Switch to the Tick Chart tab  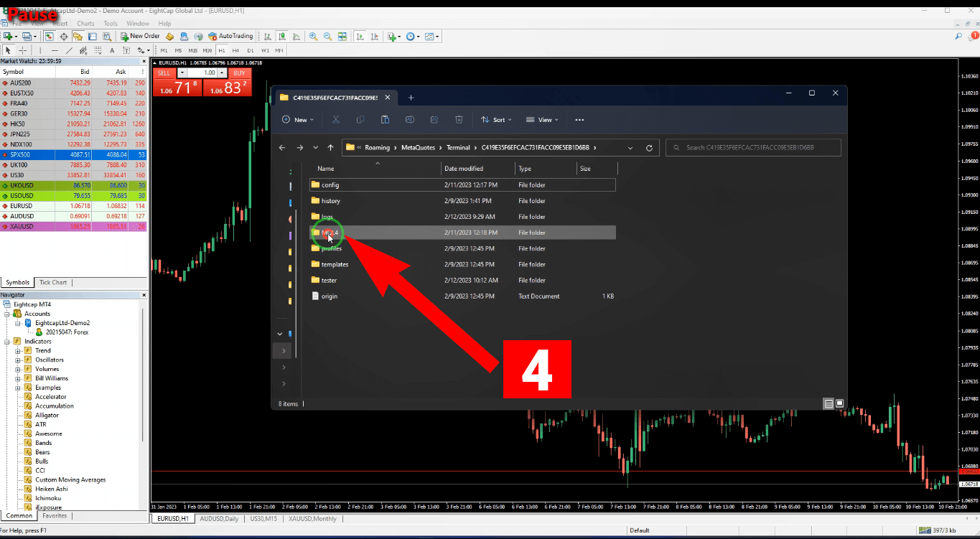click(x=53, y=282)
